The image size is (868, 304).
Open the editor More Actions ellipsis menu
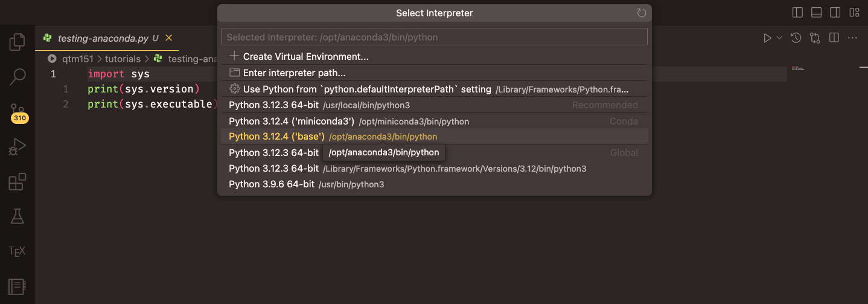(x=853, y=38)
